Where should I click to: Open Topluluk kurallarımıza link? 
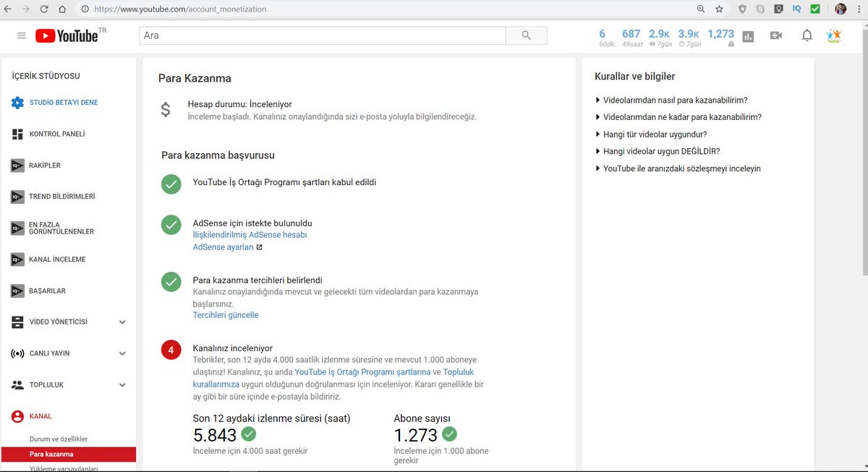tap(333, 377)
